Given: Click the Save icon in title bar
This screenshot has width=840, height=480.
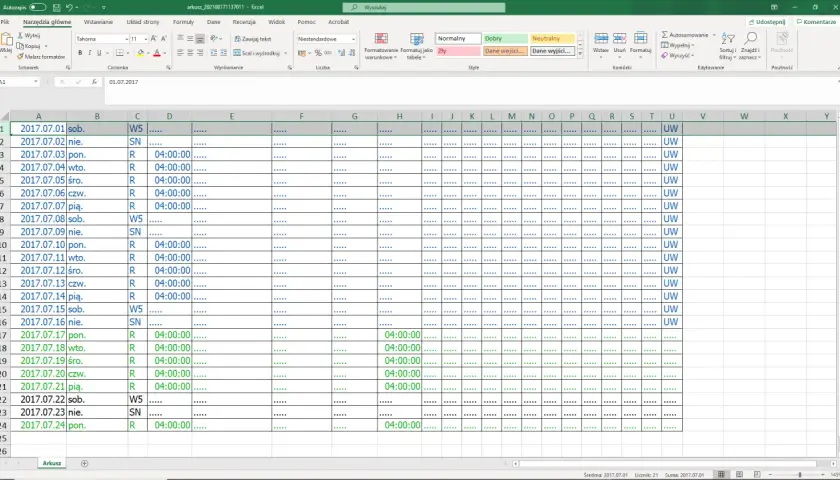Looking at the screenshot, I should click(x=57, y=8).
